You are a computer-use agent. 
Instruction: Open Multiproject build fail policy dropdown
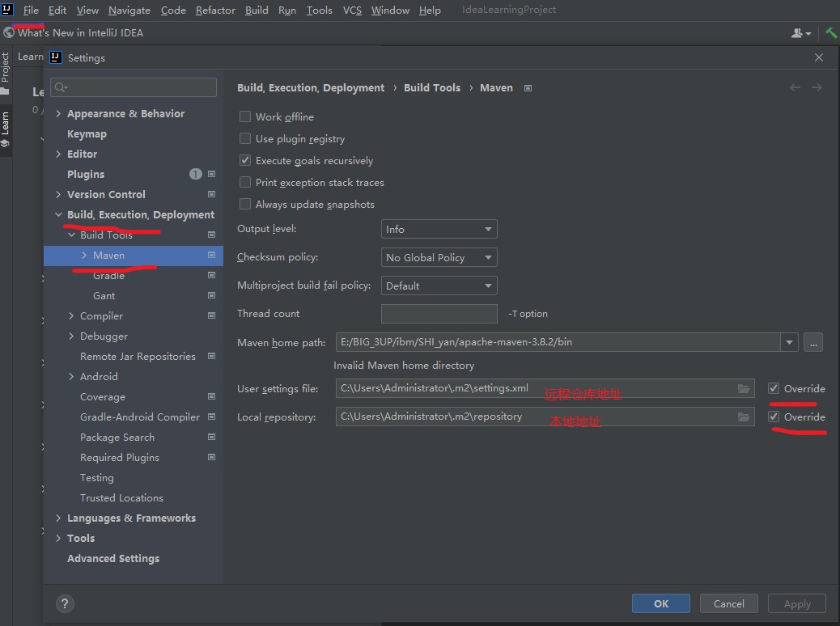point(439,286)
